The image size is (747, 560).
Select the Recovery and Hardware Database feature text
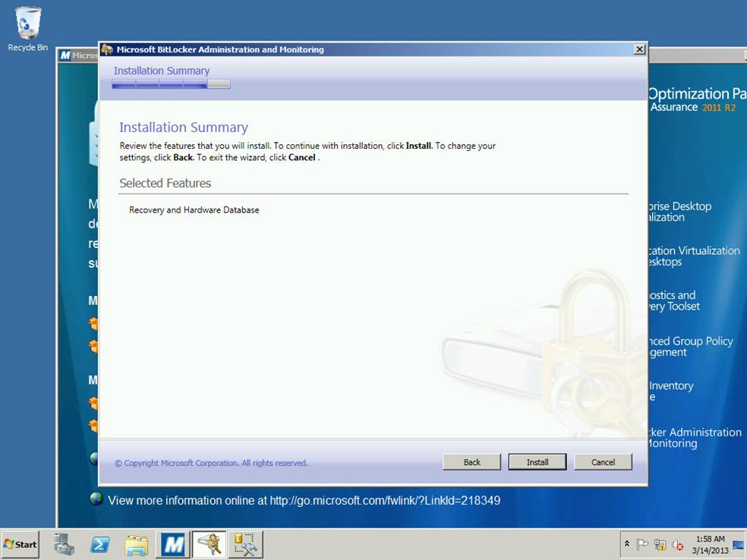194,210
